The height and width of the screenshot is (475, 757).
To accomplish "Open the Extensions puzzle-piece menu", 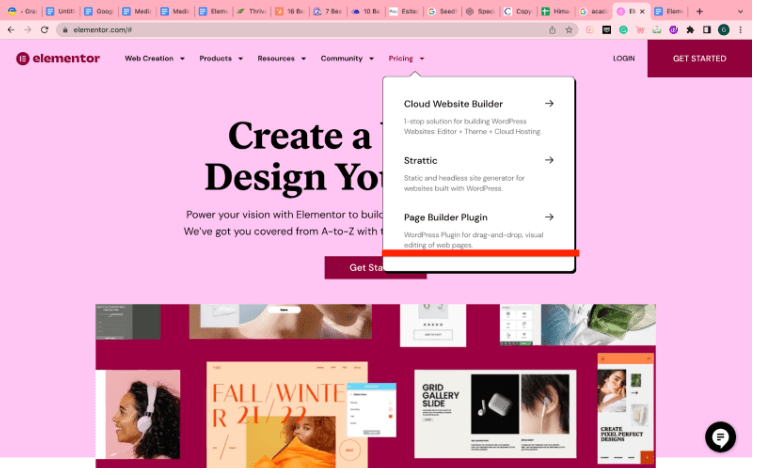I will [x=690, y=30].
